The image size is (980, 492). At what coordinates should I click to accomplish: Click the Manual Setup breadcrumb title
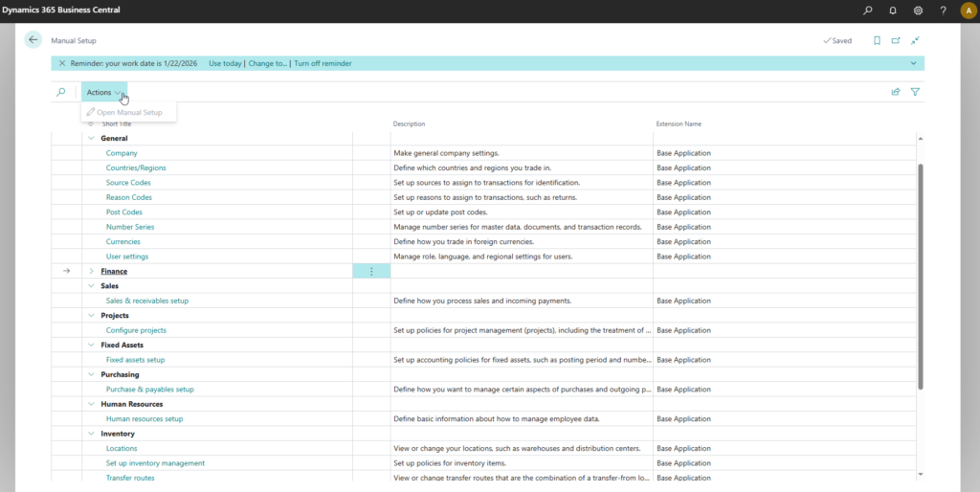(74, 40)
